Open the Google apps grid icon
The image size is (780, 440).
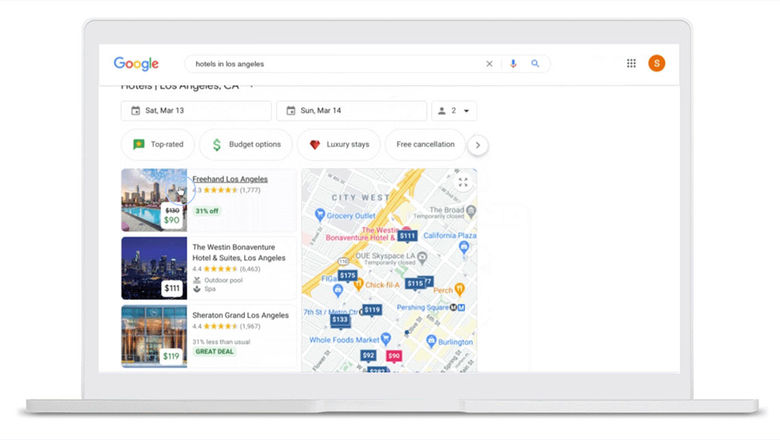[631, 63]
